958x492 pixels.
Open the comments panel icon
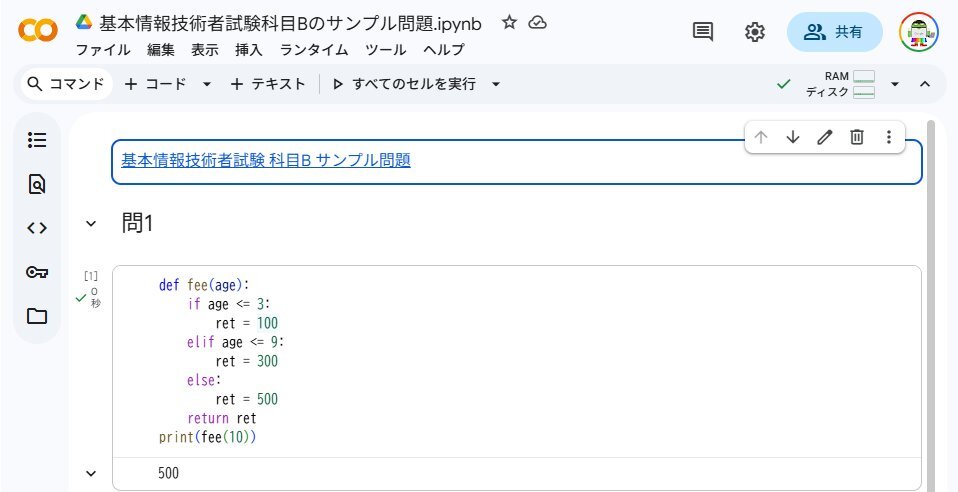(x=703, y=32)
